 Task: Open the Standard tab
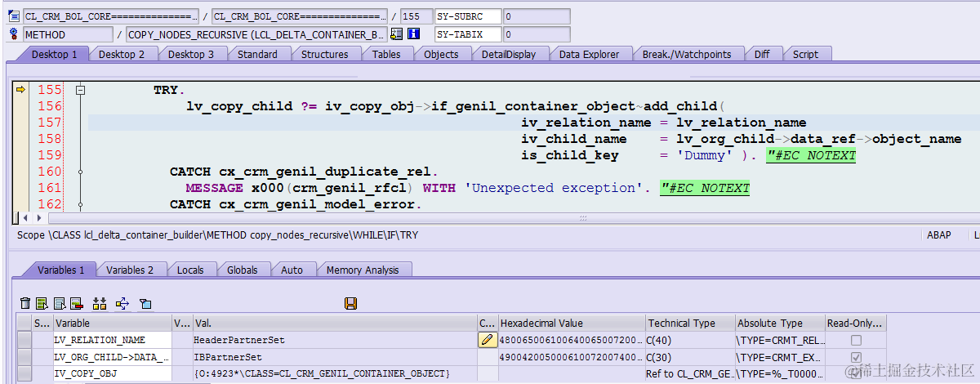(x=257, y=54)
